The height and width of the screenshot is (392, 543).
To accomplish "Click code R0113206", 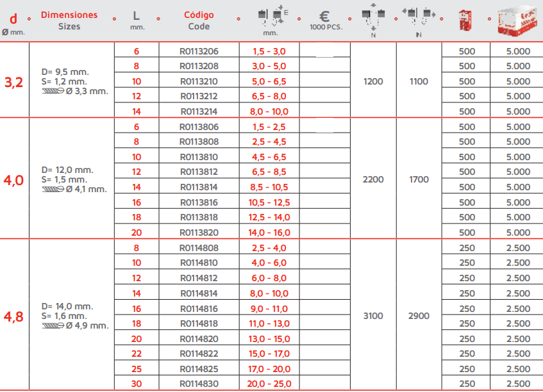I will [199, 51].
